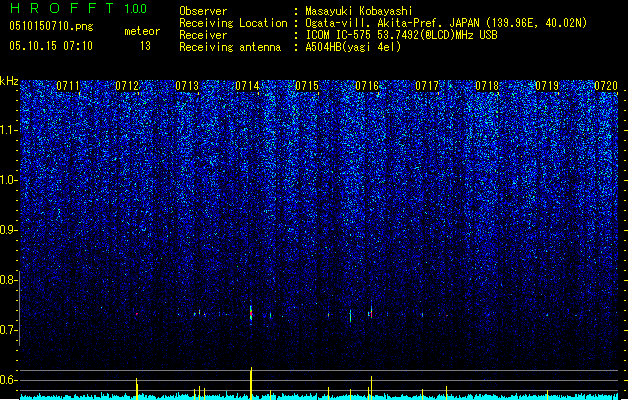629x400 pixels.
Task: Click the meteor count value 13
Action: click(x=145, y=46)
